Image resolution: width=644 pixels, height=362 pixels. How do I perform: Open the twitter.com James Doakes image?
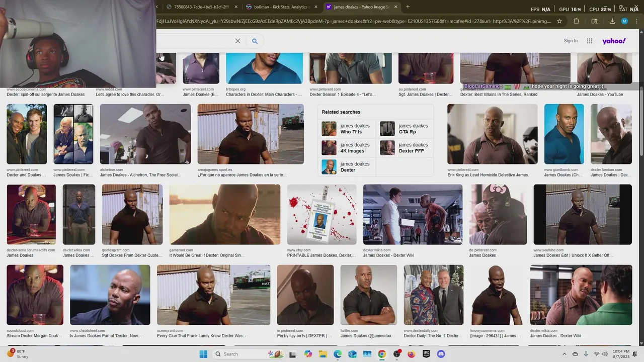coord(369,295)
